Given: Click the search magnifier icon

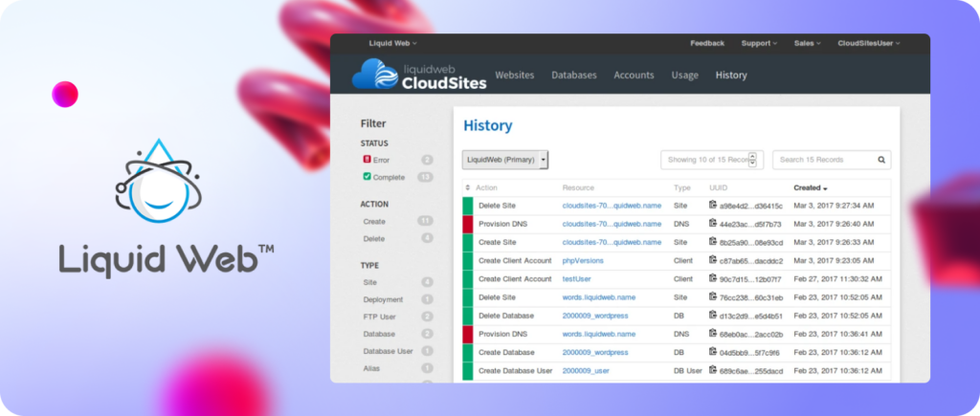Looking at the screenshot, I should point(881,160).
